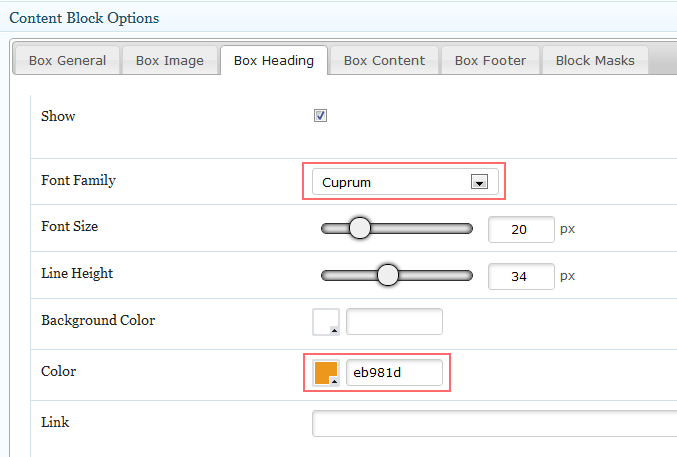Open the Font Family dropdown arrow

(x=479, y=182)
